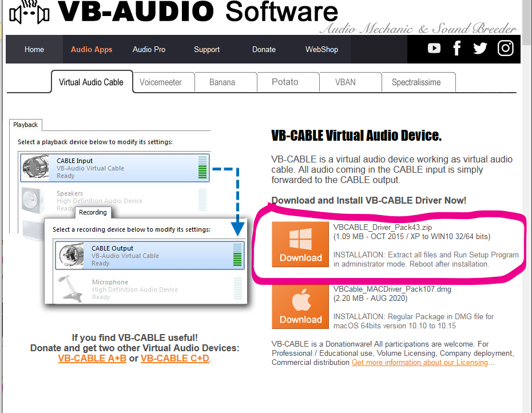Viewport: 532px width, 413px height.
Task: Open the Support menu
Action: (x=207, y=50)
